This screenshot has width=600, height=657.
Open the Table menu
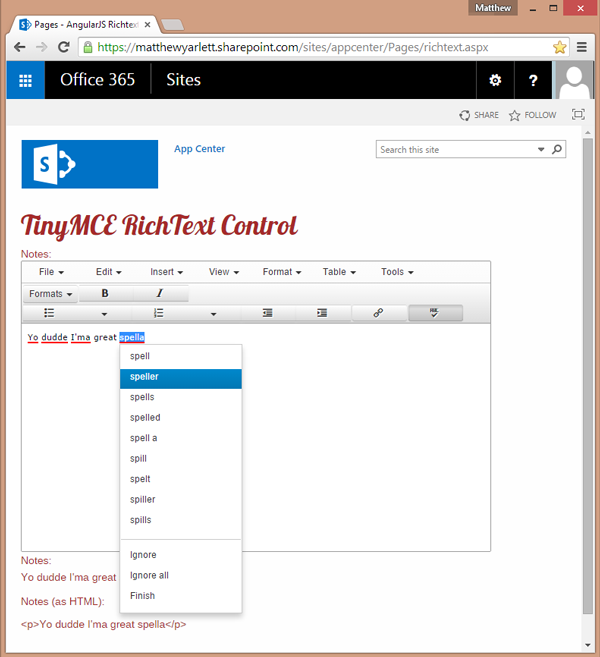pos(339,272)
